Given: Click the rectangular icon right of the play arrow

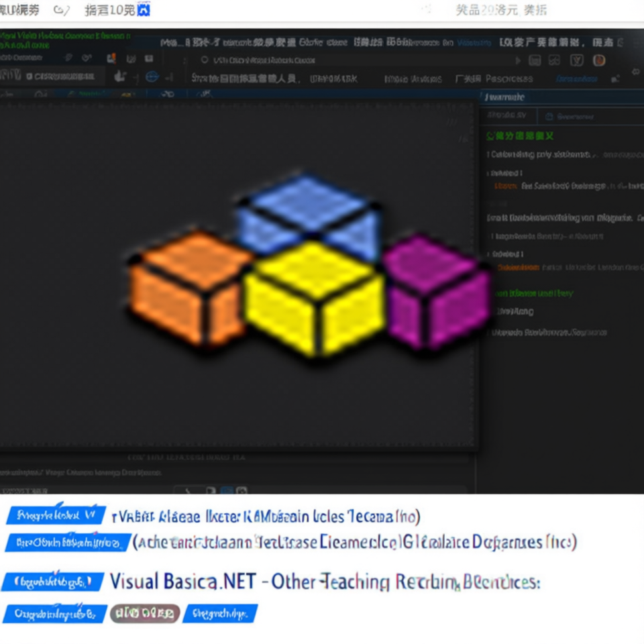Looking at the screenshot, I should coord(535,61).
